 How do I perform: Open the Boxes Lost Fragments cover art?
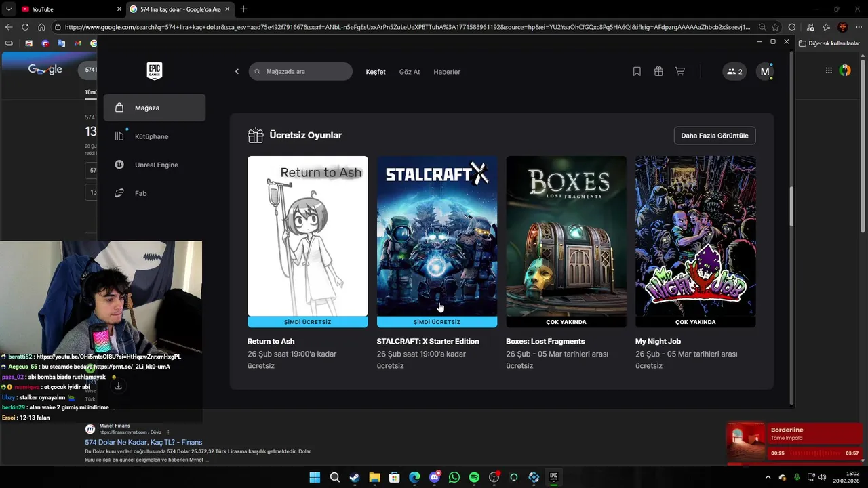point(566,236)
